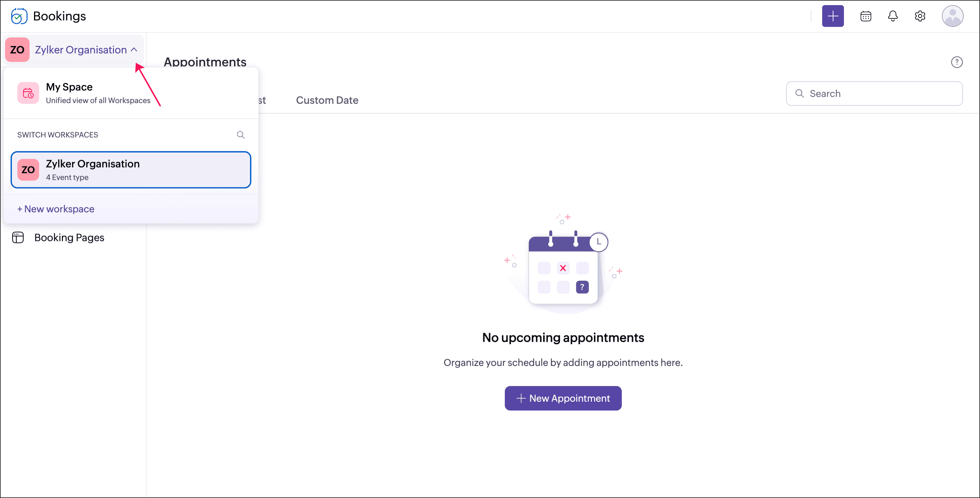Open the settings gear
Image resolution: width=980 pixels, height=498 pixels.
[919, 16]
